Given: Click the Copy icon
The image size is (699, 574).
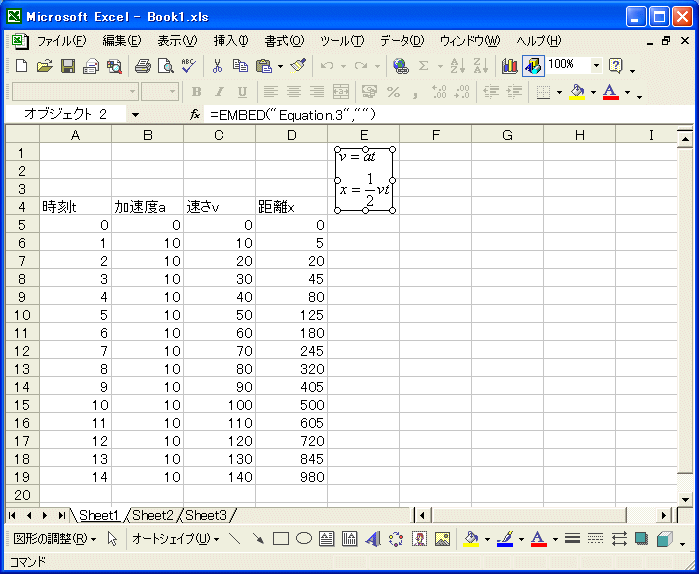Looking at the screenshot, I should click(x=241, y=66).
